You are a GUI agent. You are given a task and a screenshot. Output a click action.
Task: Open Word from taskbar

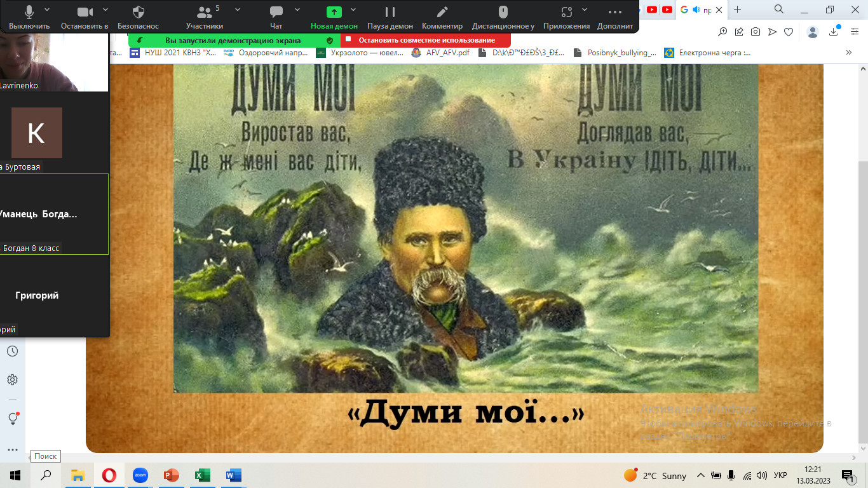(233, 475)
